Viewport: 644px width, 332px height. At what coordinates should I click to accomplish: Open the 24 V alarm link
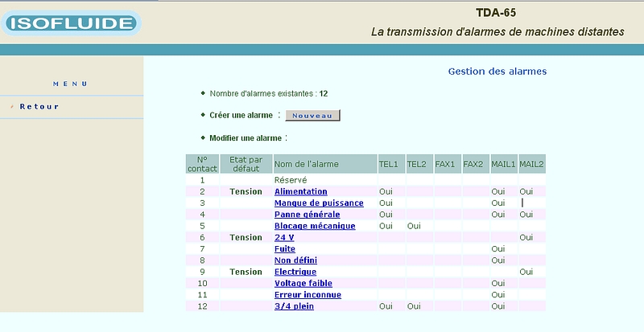[284, 238]
